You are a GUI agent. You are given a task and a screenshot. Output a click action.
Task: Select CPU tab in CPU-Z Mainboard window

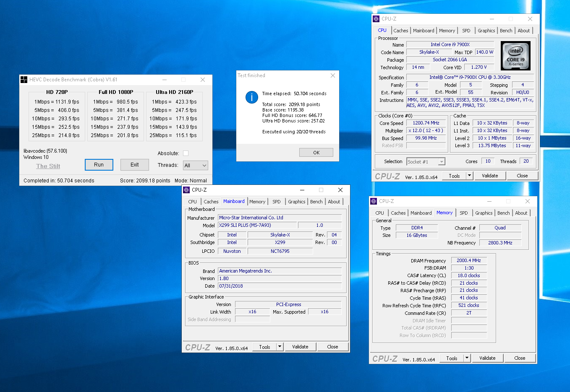(193, 202)
